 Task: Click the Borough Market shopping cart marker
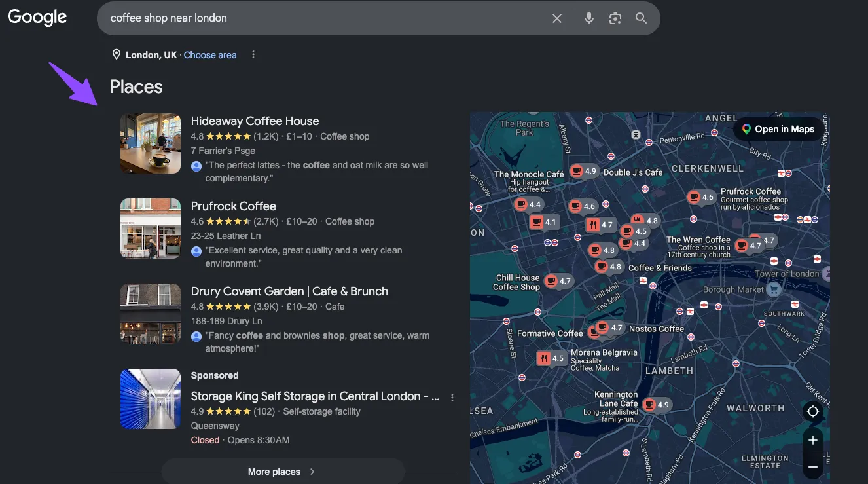(774, 289)
